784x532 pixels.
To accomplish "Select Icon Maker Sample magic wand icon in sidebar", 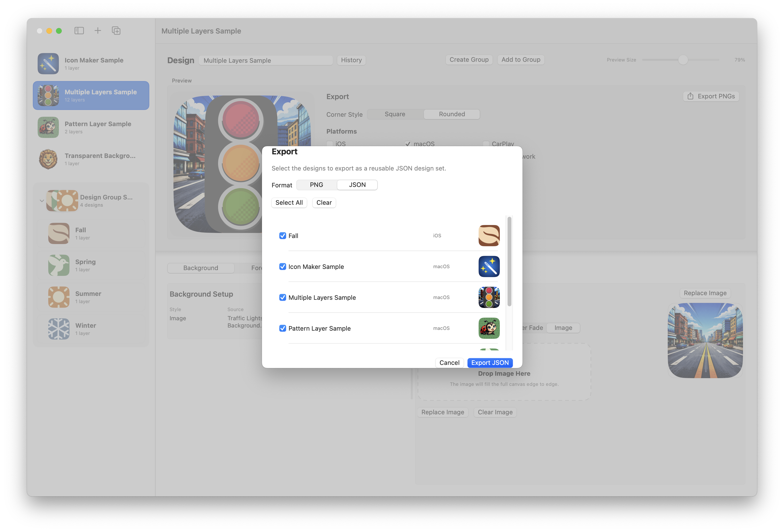I will [48, 63].
